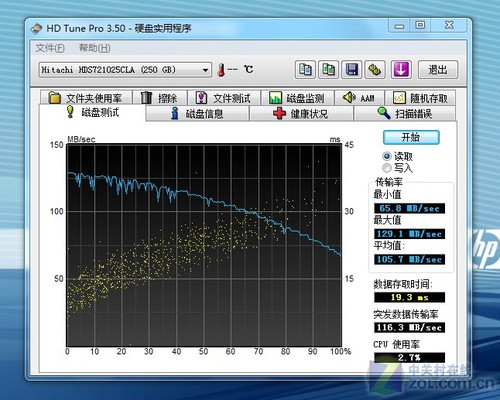This screenshot has width=500, height=400.
Task: Select the 写入 (write) radio button
Action: 387,168
